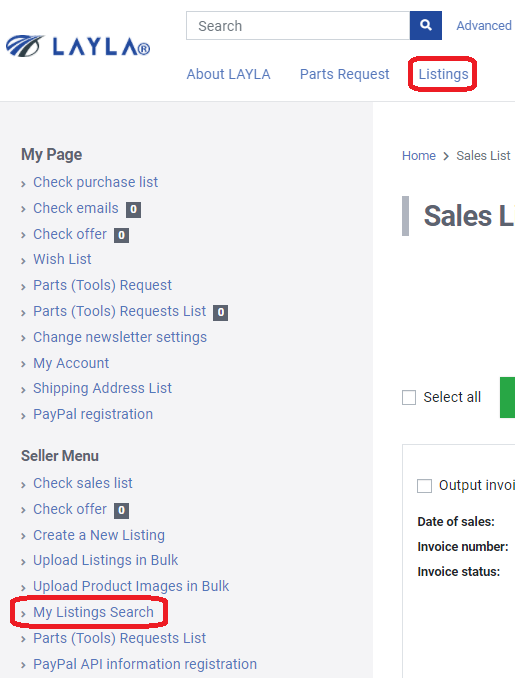Tick the Select all checkbox

[409, 397]
